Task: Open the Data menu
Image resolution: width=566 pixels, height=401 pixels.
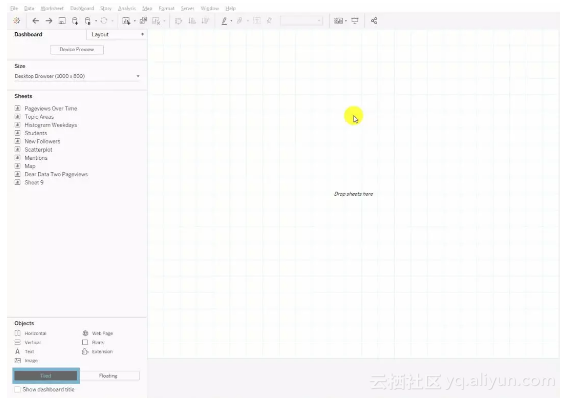Action: click(x=29, y=8)
